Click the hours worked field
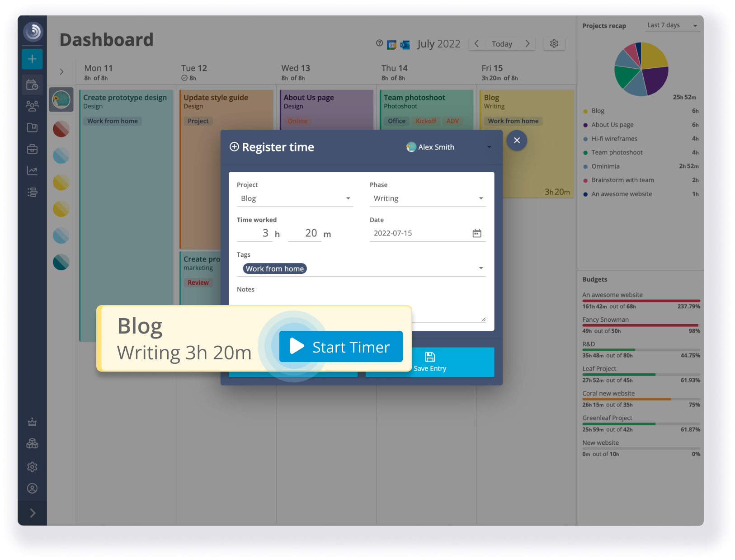This screenshot has height=560, width=735. click(x=255, y=233)
